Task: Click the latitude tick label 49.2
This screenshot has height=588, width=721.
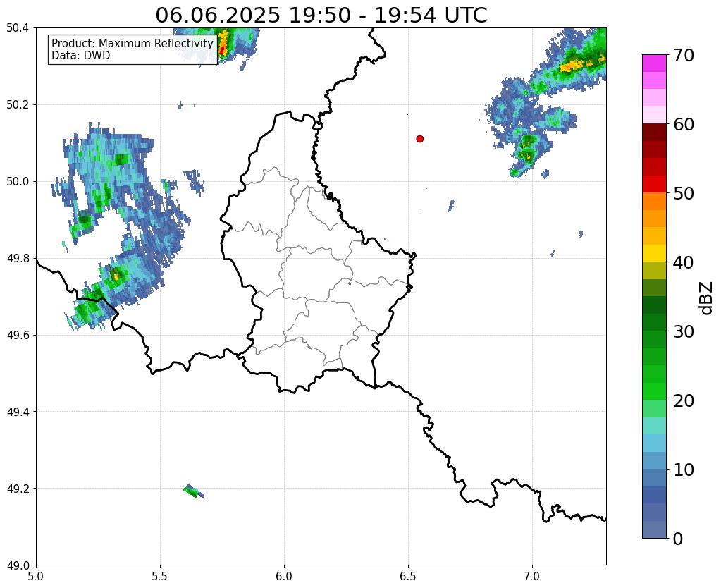Action: tap(18, 489)
